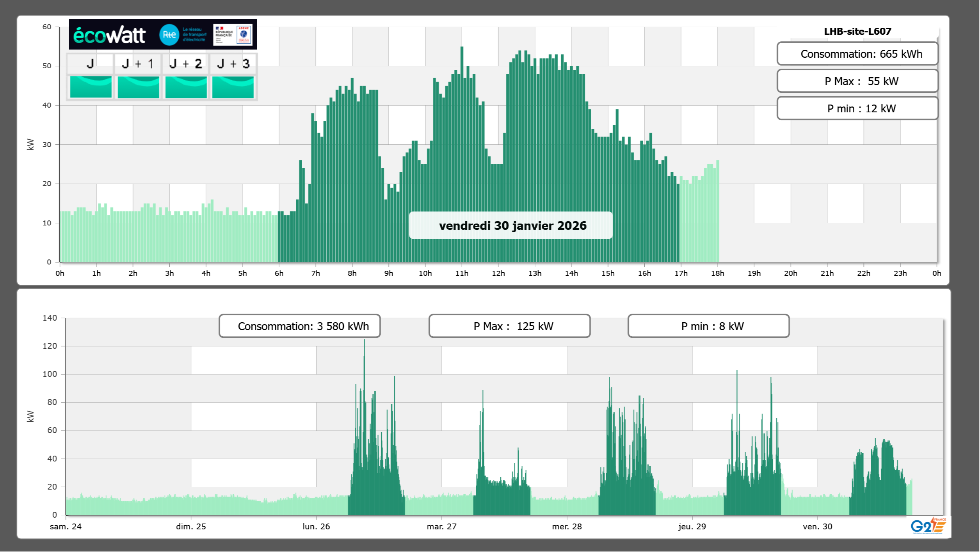Click the green J day signal icon
Viewport: 980px width, 552px height.
(x=91, y=87)
